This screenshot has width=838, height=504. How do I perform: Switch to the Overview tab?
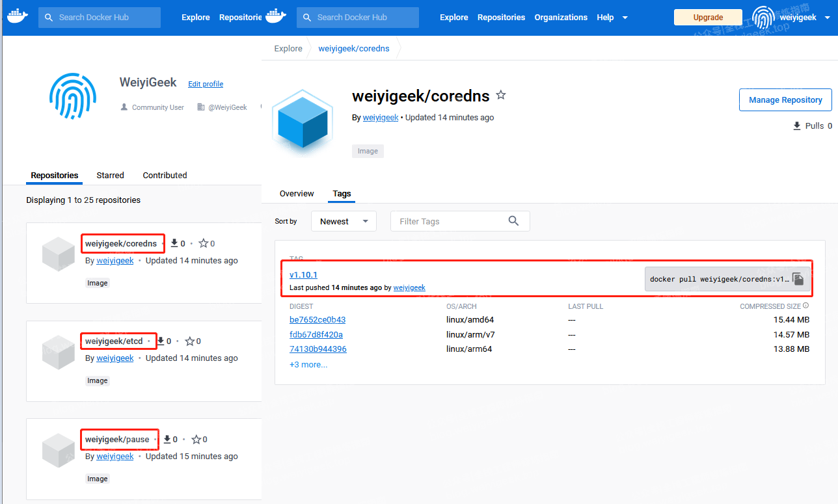[297, 193]
